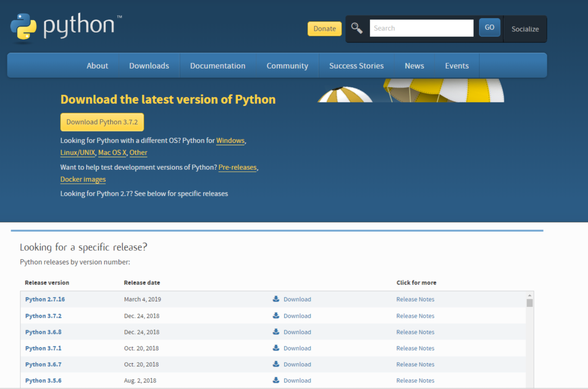Focus the Search text field

click(x=421, y=28)
